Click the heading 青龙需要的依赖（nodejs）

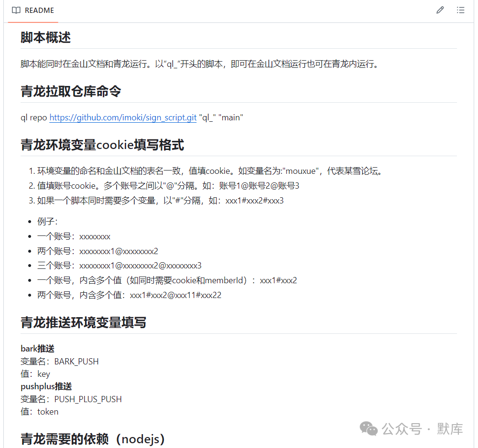[93, 439]
